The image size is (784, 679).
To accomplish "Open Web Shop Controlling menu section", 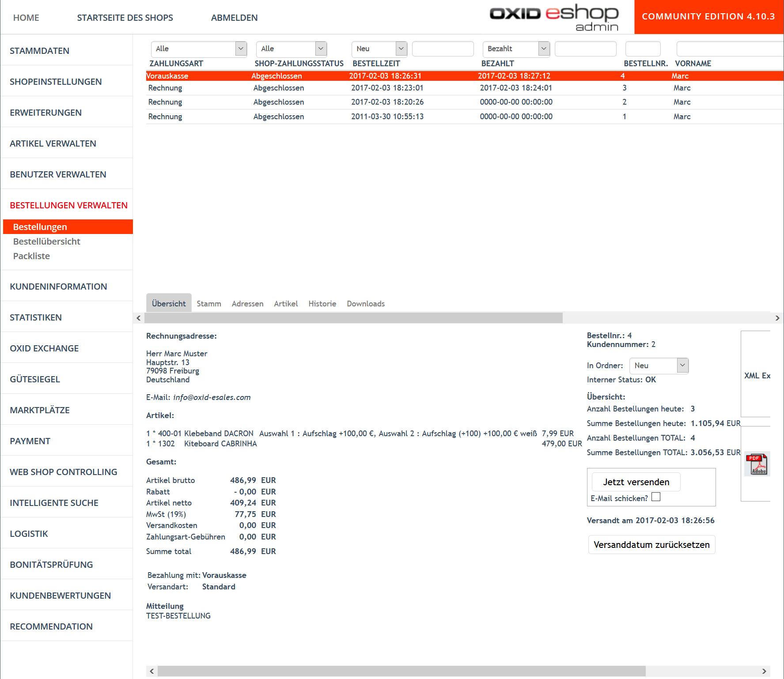I will [64, 472].
